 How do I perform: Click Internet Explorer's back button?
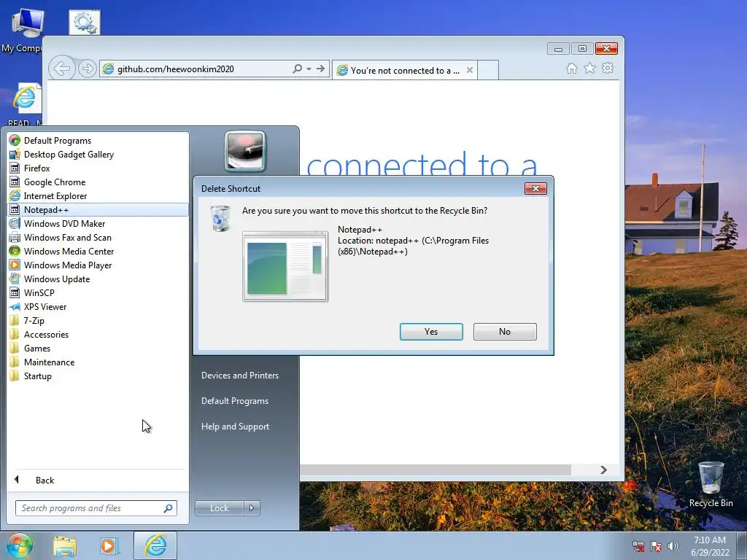tap(62, 69)
